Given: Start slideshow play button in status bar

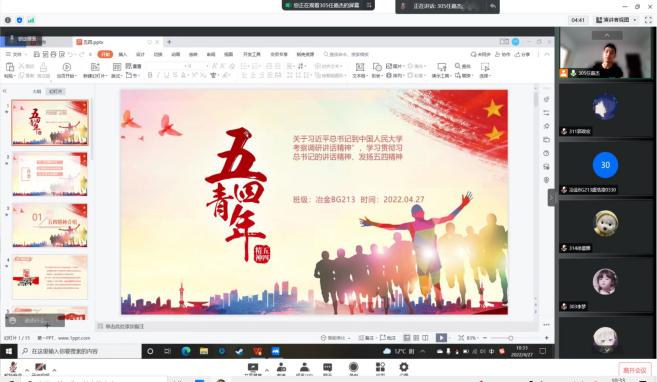Looking at the screenshot, I should pos(441,338).
